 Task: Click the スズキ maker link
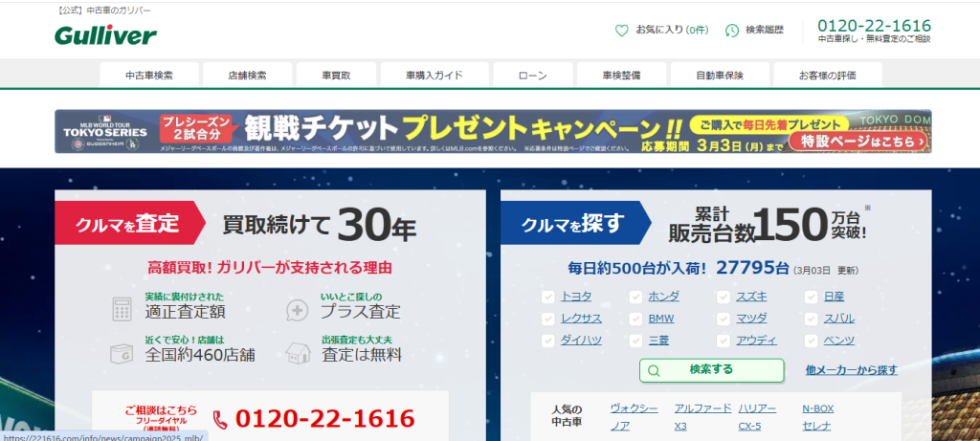751,297
